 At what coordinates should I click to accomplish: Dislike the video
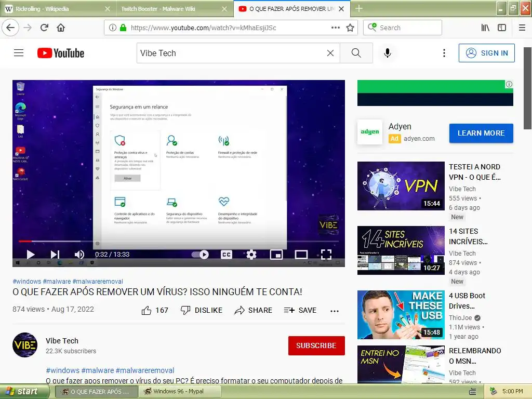point(202,310)
